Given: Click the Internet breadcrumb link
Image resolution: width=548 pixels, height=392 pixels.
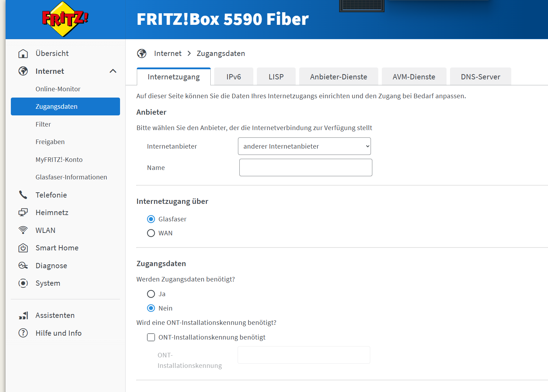Looking at the screenshot, I should (x=168, y=54).
